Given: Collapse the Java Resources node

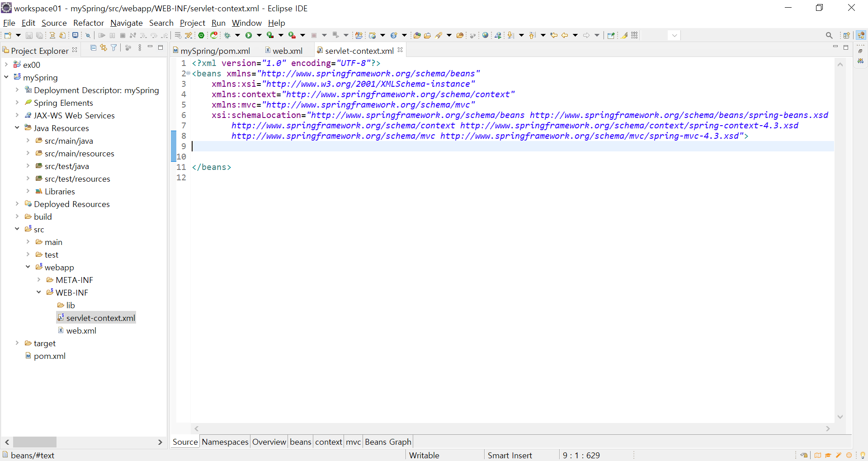Looking at the screenshot, I should coord(17,128).
